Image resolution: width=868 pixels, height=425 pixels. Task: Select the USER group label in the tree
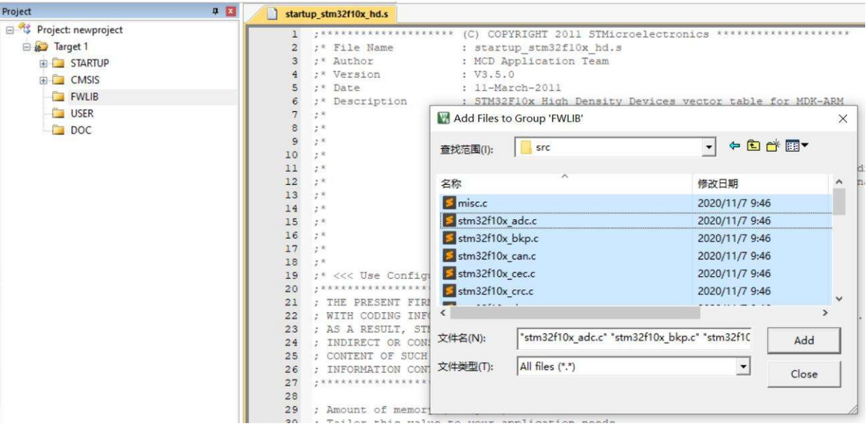[82, 113]
